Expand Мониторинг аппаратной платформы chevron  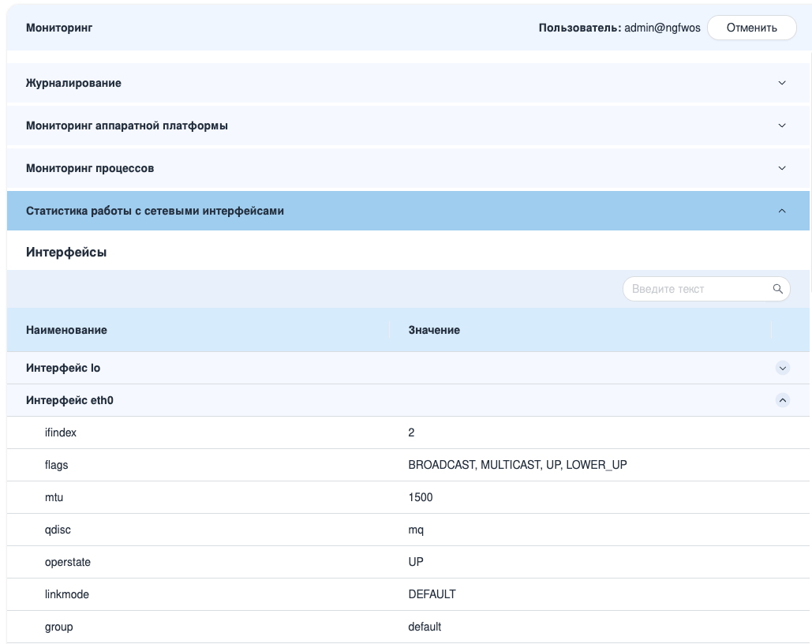click(x=782, y=125)
